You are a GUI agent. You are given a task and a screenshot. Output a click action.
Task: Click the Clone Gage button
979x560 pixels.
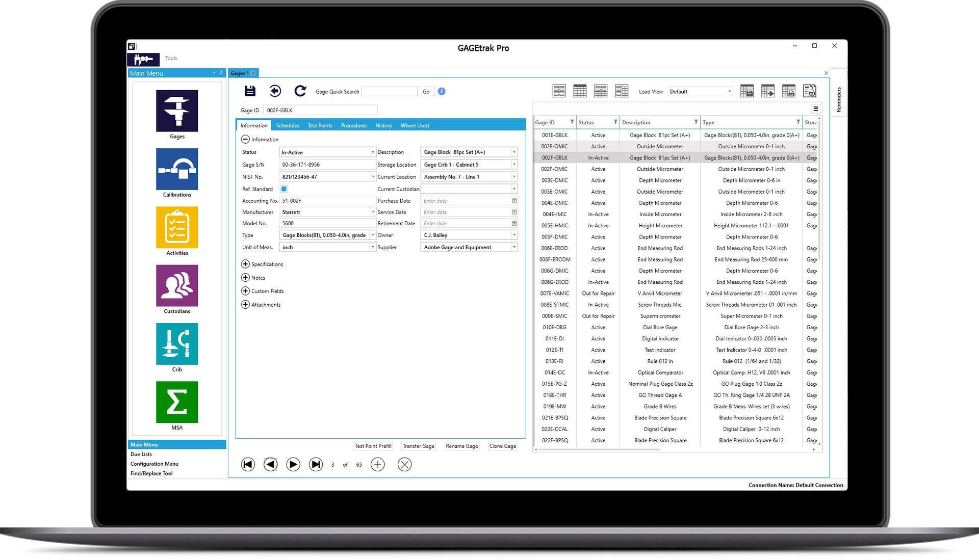click(503, 446)
